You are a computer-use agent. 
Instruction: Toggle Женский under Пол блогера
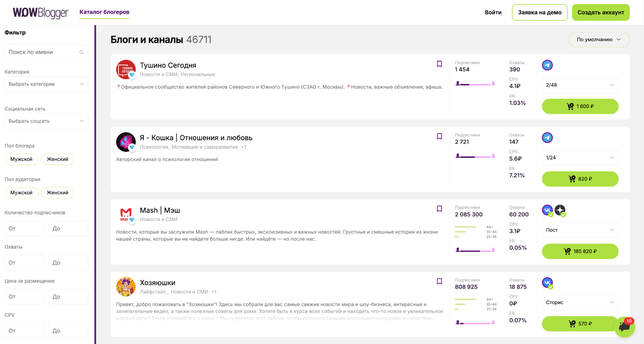[57, 159]
